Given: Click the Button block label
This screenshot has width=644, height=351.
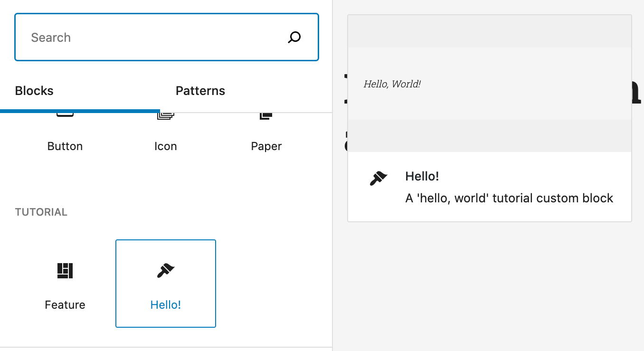Looking at the screenshot, I should tap(65, 146).
